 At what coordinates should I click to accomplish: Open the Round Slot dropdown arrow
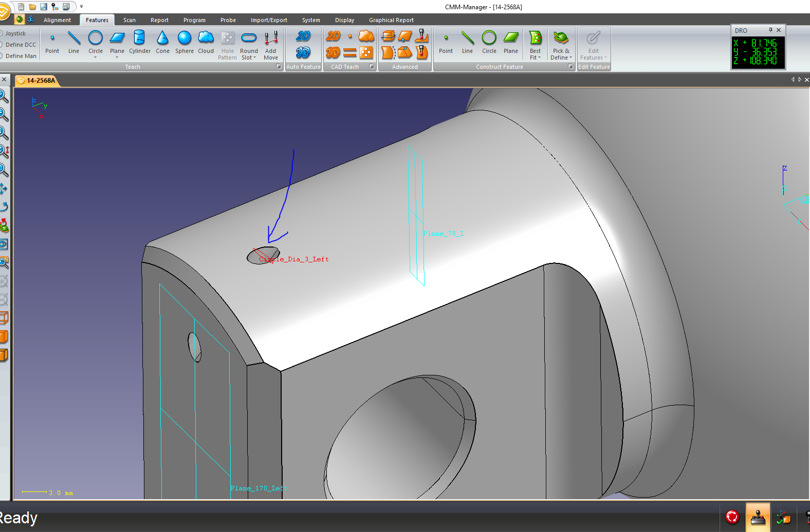[254, 58]
